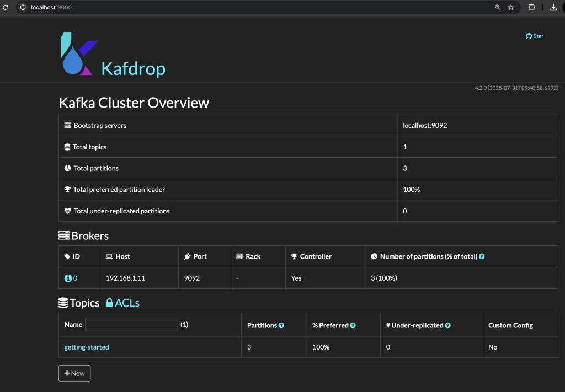Viewport: 565px width, 392px height.
Task: Click the Topics heading database icon
Action: (x=63, y=303)
